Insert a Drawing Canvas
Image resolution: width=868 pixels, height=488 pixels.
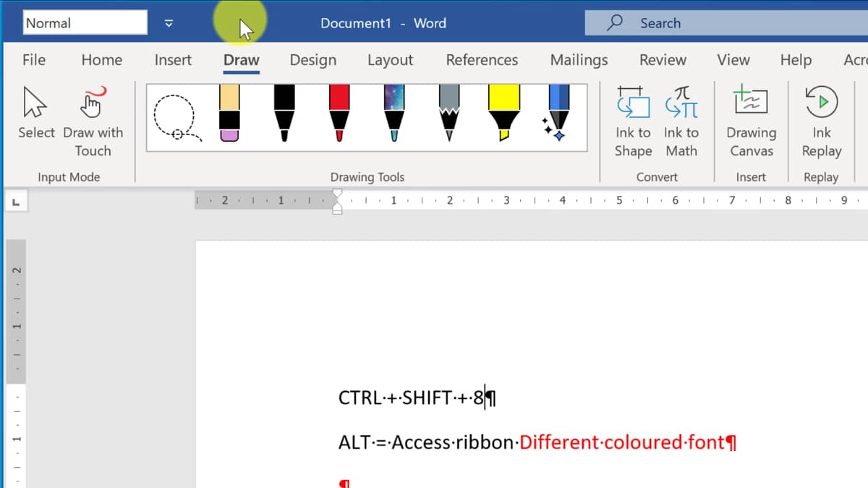point(751,123)
